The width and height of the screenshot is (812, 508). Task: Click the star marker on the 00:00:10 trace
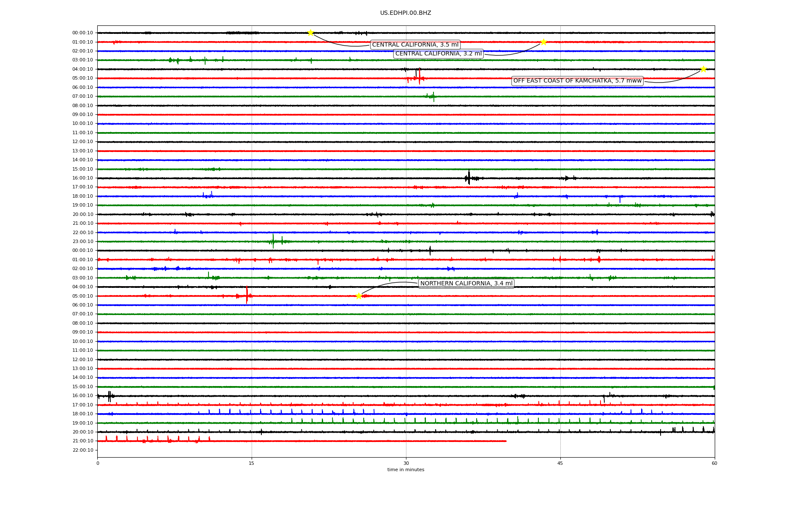310,33
